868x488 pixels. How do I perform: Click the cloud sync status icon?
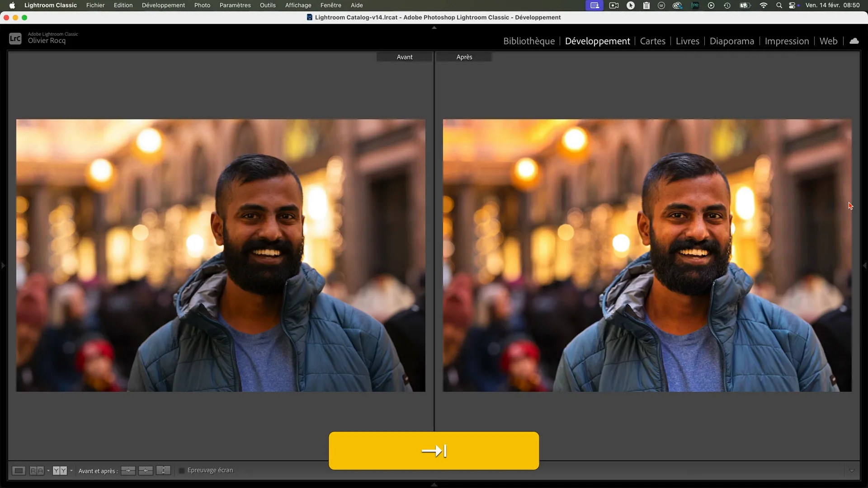tap(854, 41)
